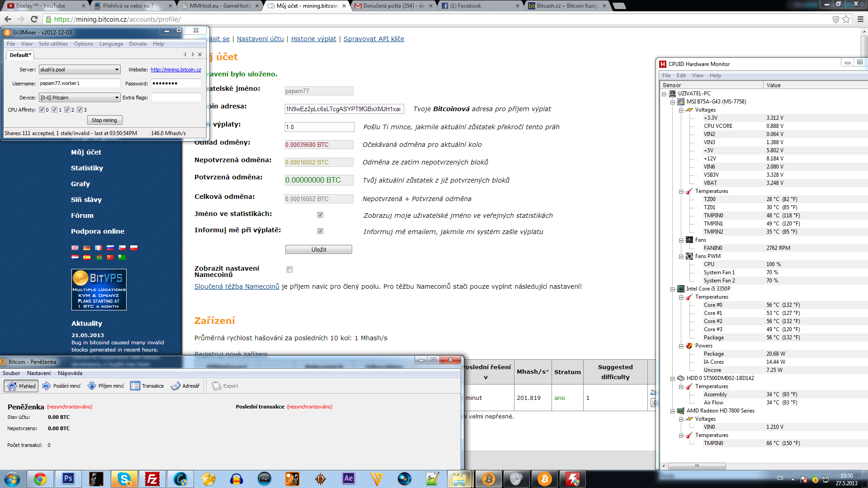Click the English UK flag language icon
Viewport: 868px width, 488px height.
pyautogui.click(x=75, y=248)
